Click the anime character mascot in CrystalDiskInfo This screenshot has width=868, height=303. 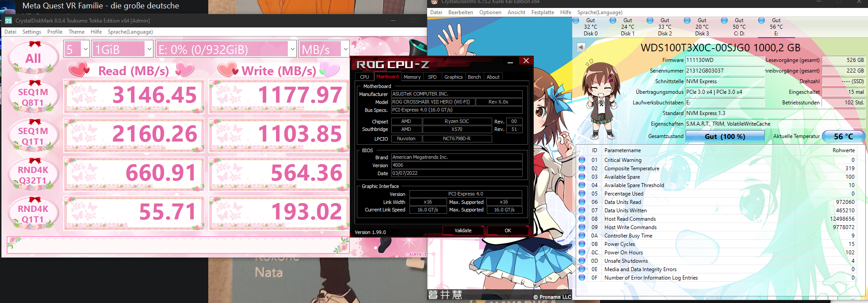(600, 100)
